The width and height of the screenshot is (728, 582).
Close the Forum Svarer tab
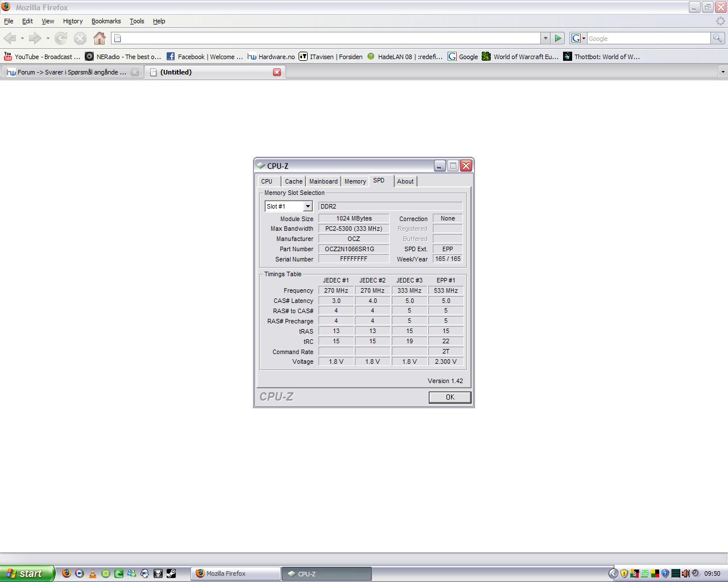135,72
